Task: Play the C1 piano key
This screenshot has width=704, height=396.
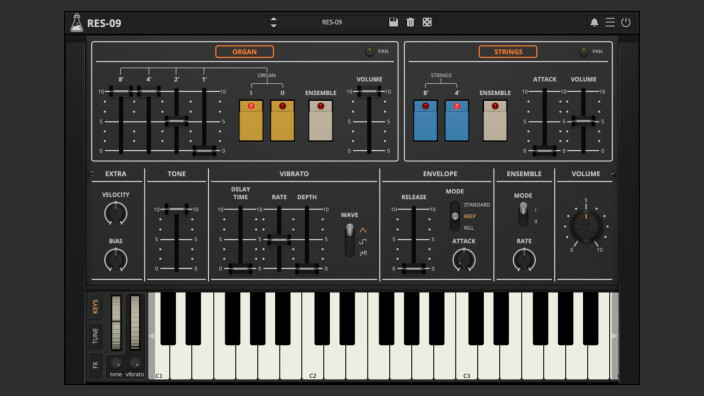Action: 162,361
